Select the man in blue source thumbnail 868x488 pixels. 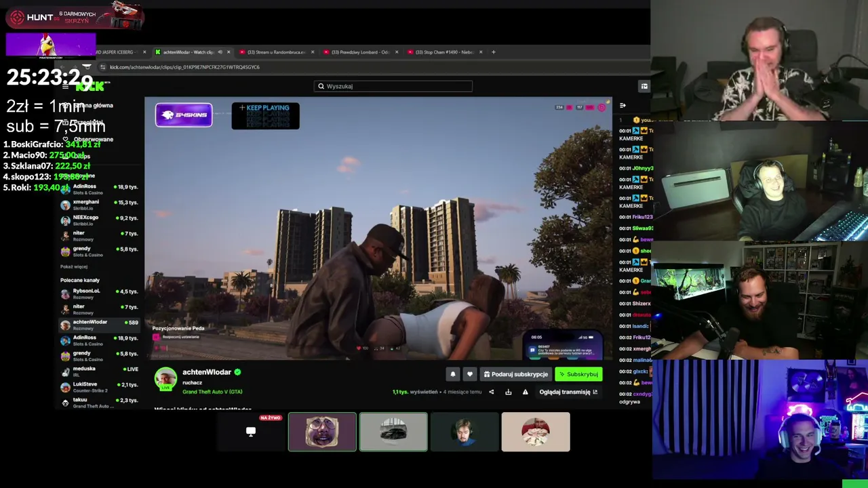click(x=465, y=432)
